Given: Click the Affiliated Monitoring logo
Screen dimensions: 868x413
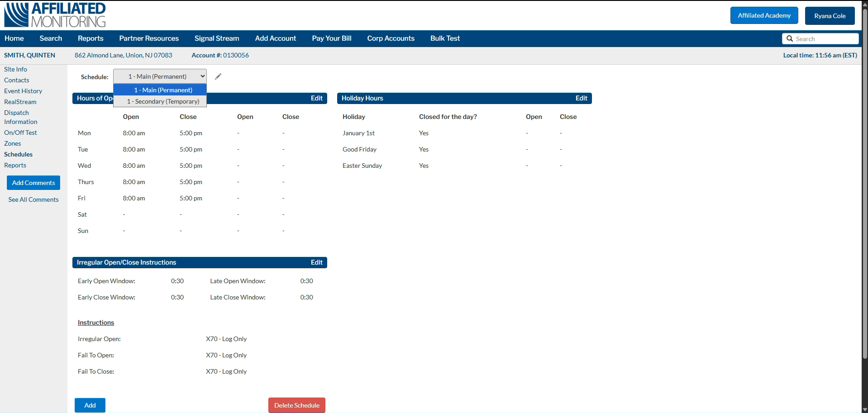Looking at the screenshot, I should tap(55, 15).
